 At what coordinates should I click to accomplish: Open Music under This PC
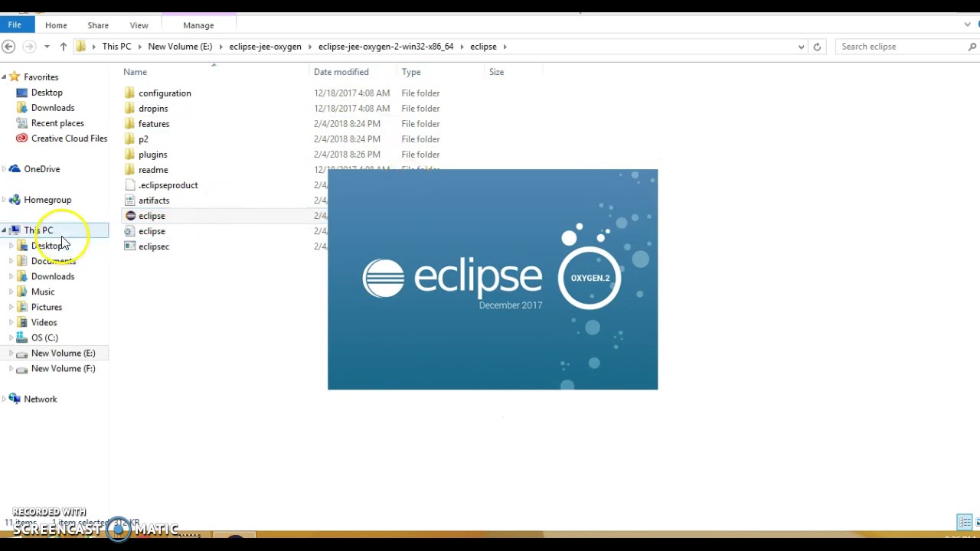pos(43,292)
